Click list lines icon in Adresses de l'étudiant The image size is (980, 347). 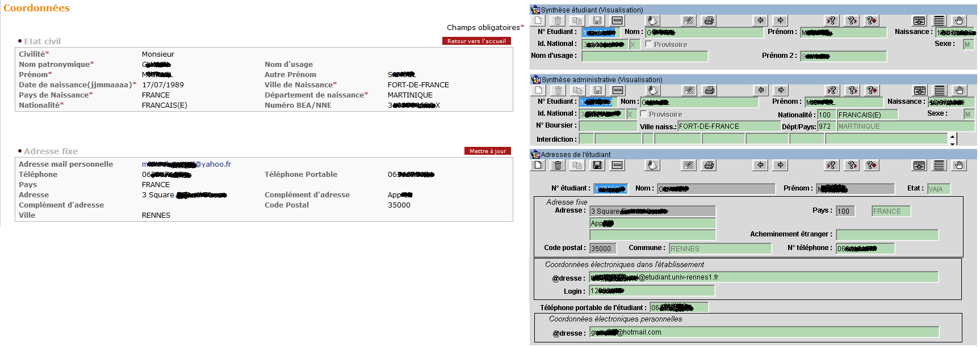(939, 165)
